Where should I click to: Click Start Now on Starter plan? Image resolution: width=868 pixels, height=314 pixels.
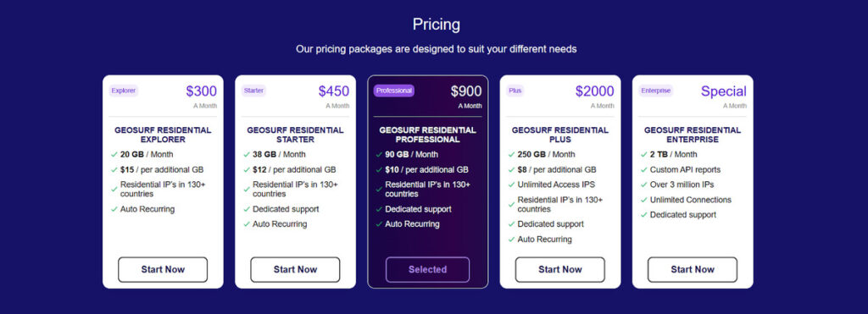295,270
